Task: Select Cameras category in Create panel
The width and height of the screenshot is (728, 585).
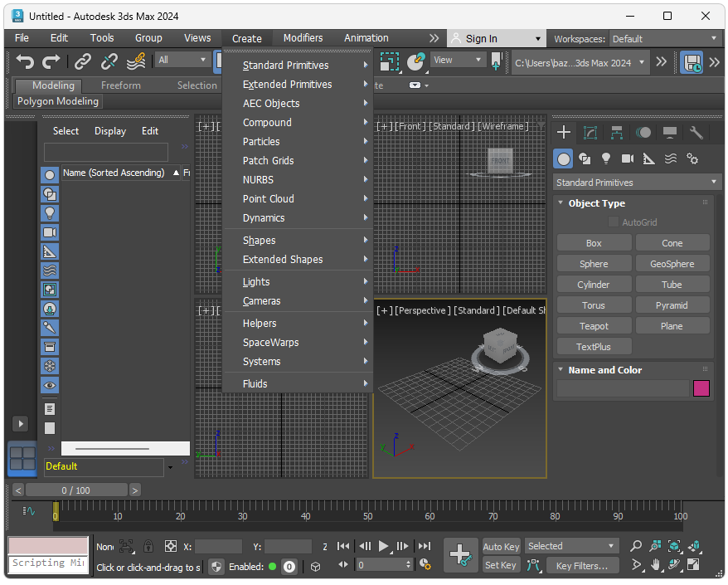Action: point(627,159)
